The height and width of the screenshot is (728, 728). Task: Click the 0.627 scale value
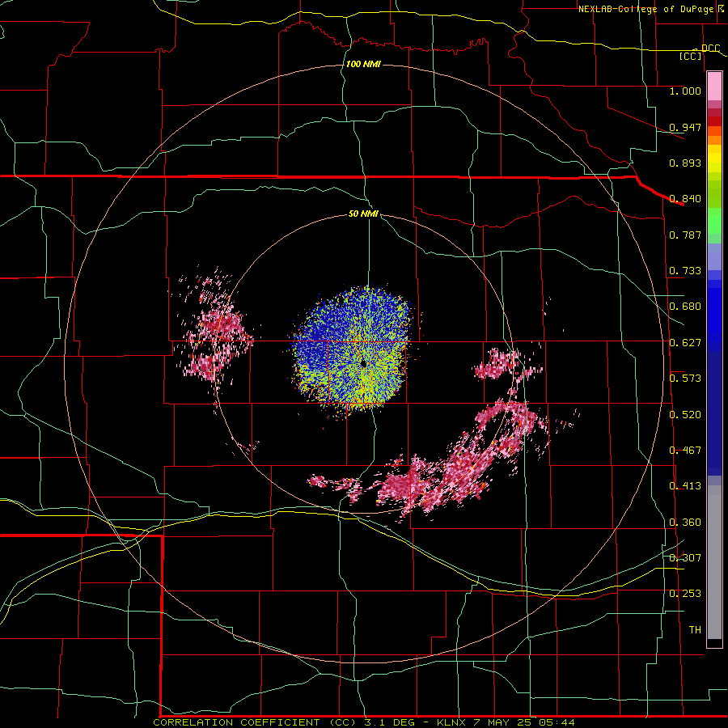click(x=685, y=343)
